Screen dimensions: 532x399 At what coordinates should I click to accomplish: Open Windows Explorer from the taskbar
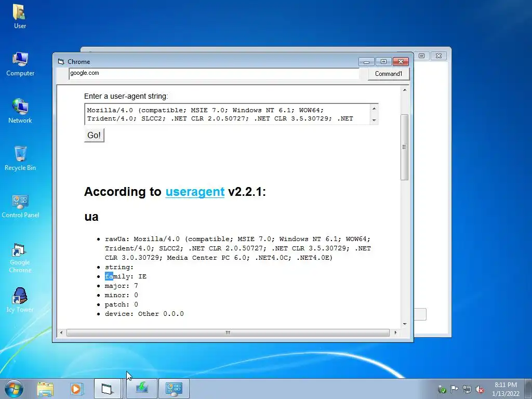click(45, 389)
